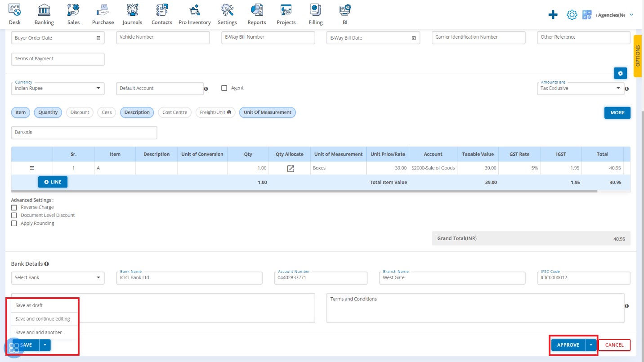Click the Terms of Payment field
This screenshot has height=362, width=644.
click(x=58, y=59)
